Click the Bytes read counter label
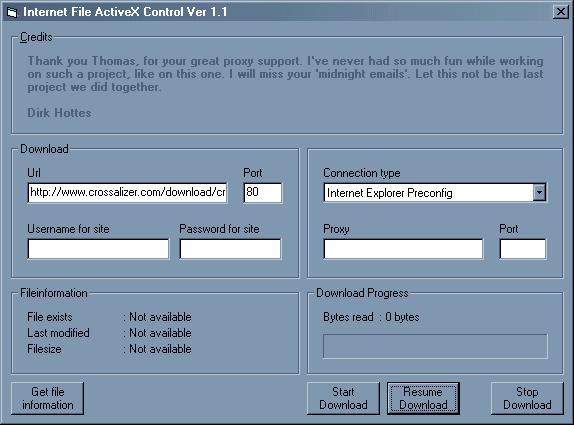This screenshot has height=425, width=574. [371, 317]
